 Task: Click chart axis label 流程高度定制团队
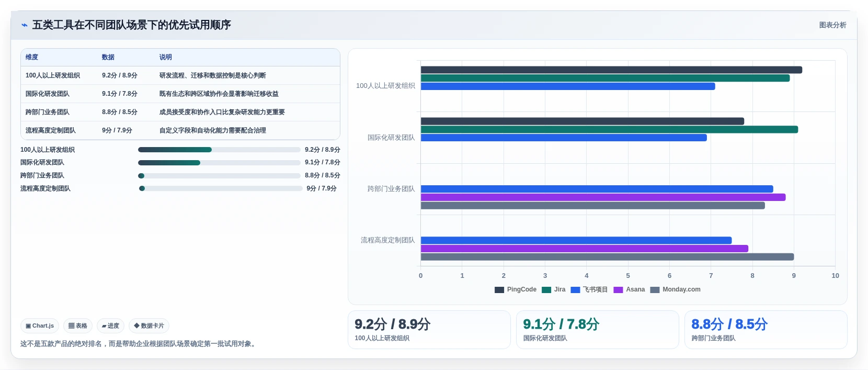[x=388, y=240]
